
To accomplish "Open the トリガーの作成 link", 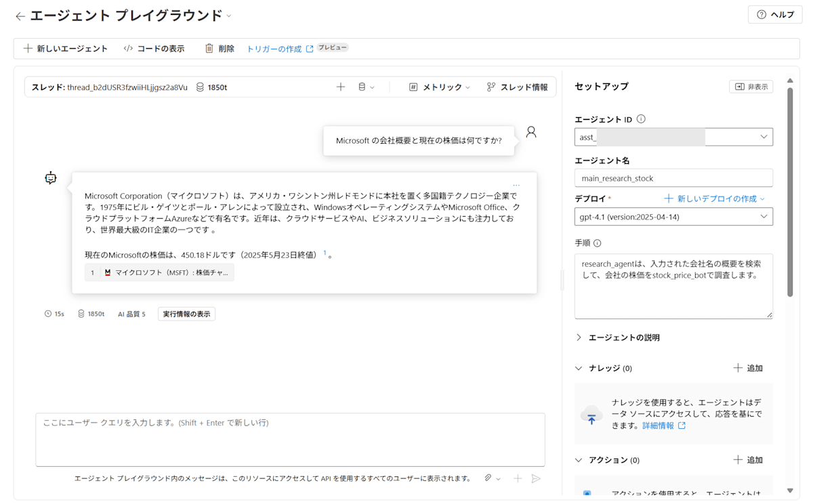I will [280, 49].
